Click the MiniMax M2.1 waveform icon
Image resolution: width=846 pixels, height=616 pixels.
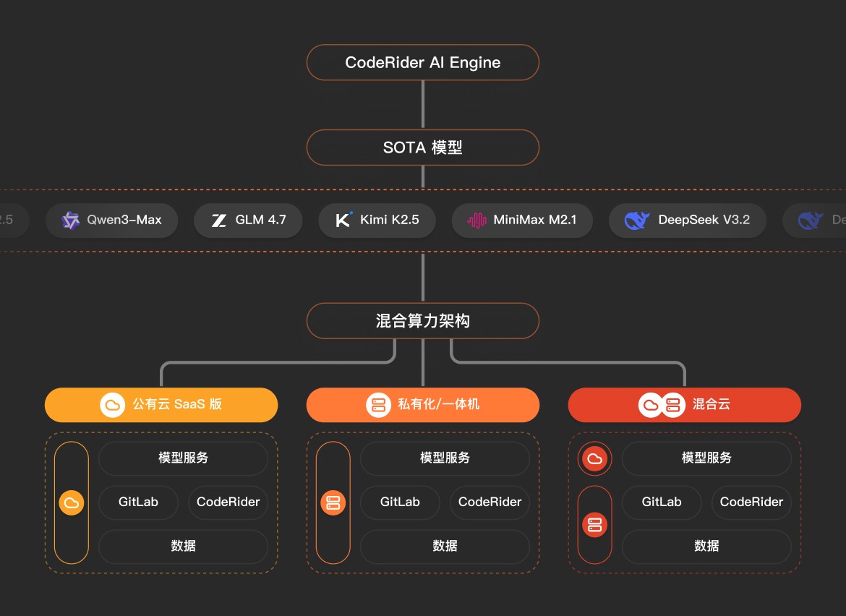[x=477, y=221]
